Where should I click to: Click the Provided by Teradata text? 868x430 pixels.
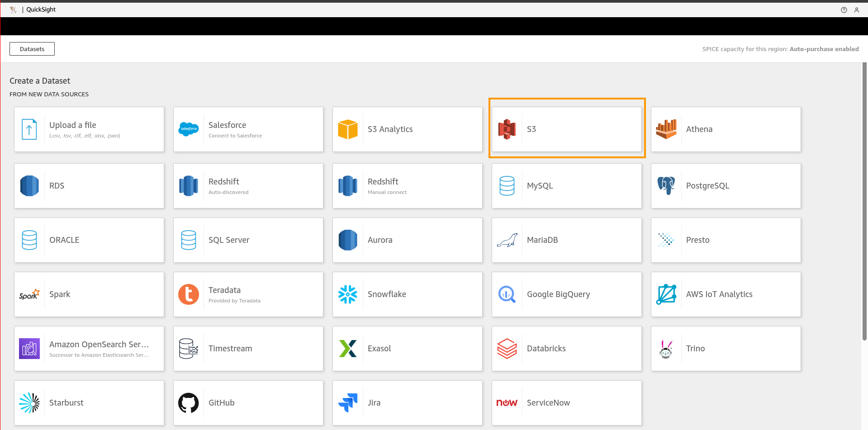coord(234,301)
